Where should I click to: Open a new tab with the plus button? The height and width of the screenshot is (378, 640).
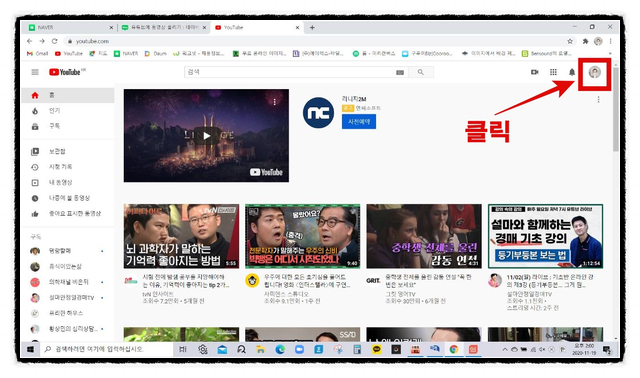click(312, 27)
